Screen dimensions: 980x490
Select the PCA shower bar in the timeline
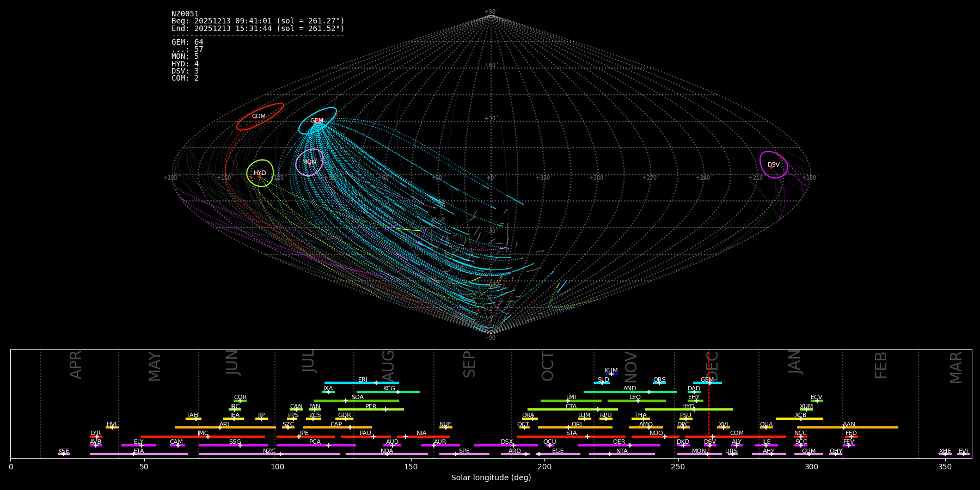pyautogui.click(x=316, y=445)
